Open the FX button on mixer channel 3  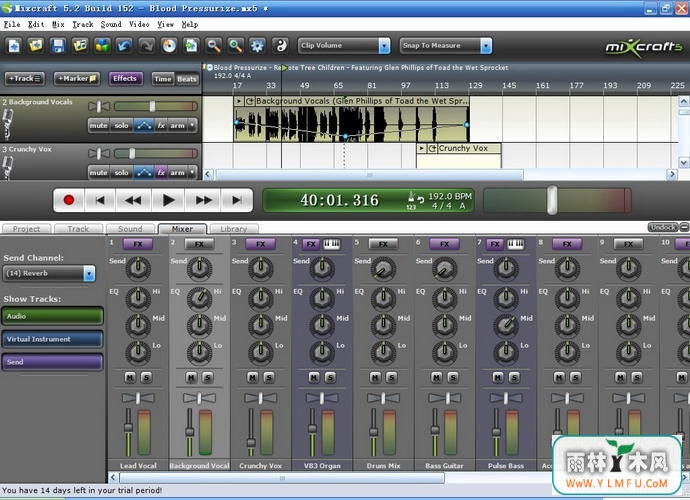click(261, 244)
